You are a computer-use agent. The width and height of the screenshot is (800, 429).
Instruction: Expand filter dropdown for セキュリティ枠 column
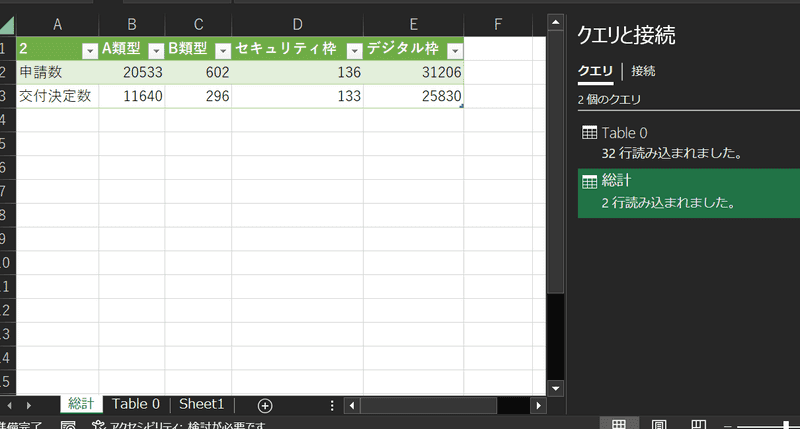coord(353,49)
